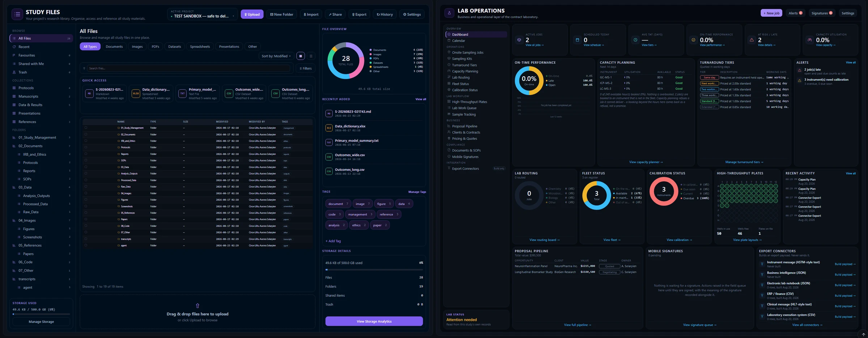
Task: Open Trash in Study Files sidebar
Action: coord(41,72)
